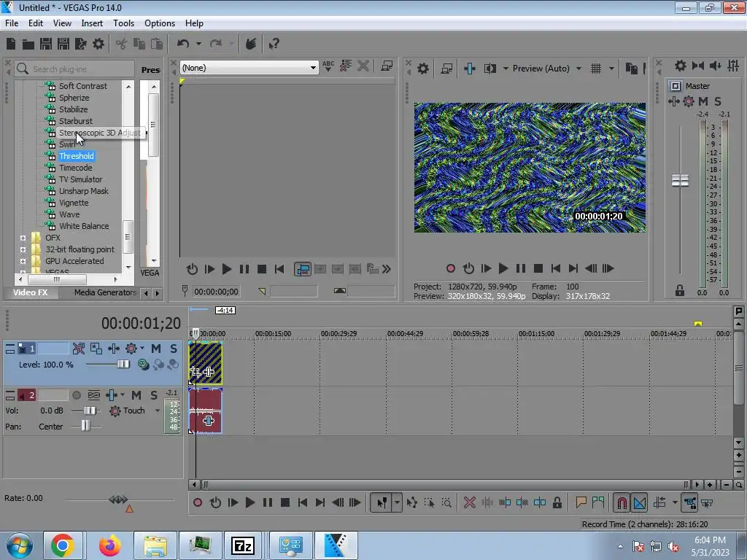The height and width of the screenshot is (560, 747).
Task: Open the Tools menu
Action: point(123,23)
